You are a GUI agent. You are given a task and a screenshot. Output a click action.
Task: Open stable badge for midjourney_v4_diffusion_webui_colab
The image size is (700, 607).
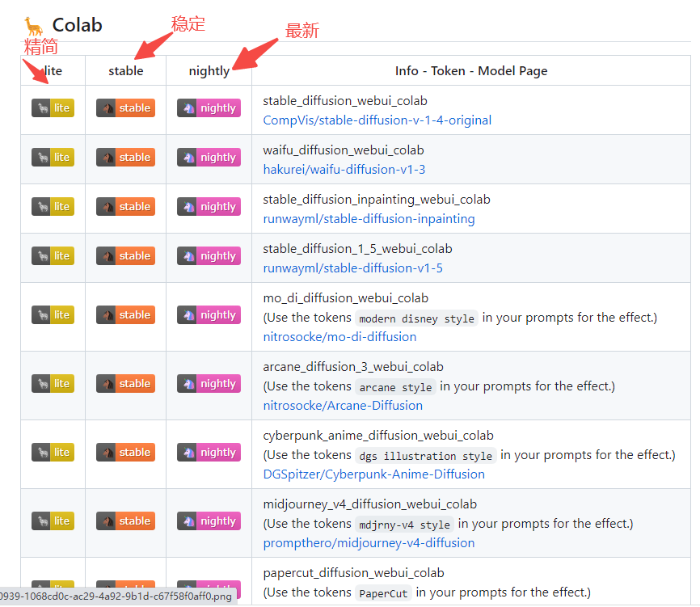pos(125,521)
